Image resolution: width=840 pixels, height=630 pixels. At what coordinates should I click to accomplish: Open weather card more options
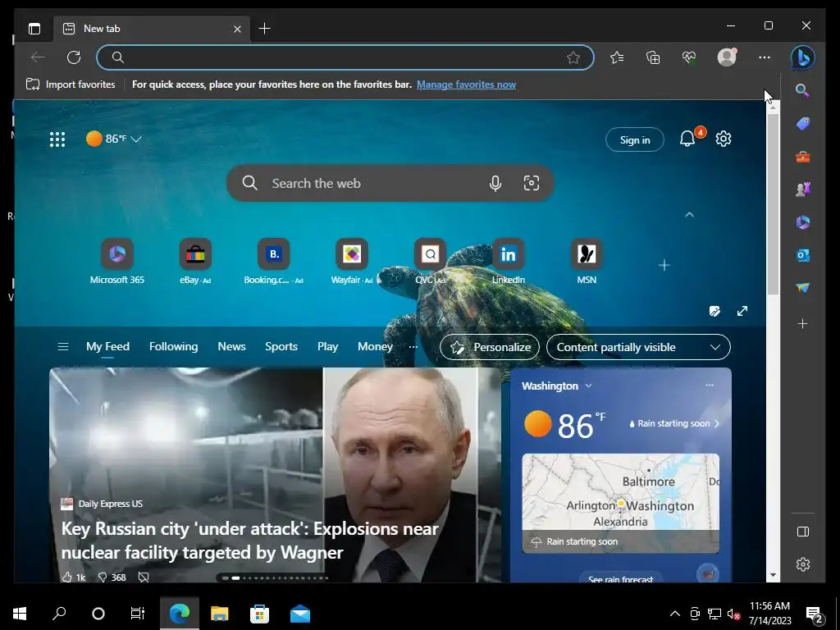coord(710,386)
